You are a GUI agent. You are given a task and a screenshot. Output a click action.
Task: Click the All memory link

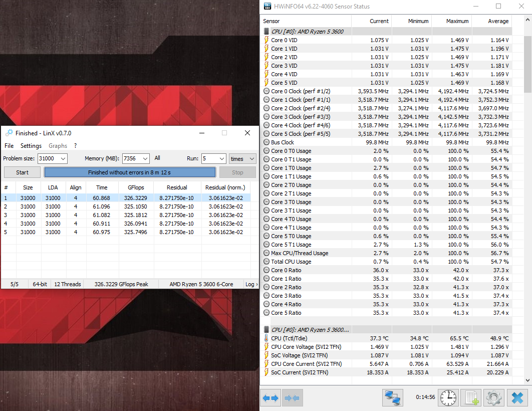pos(157,158)
